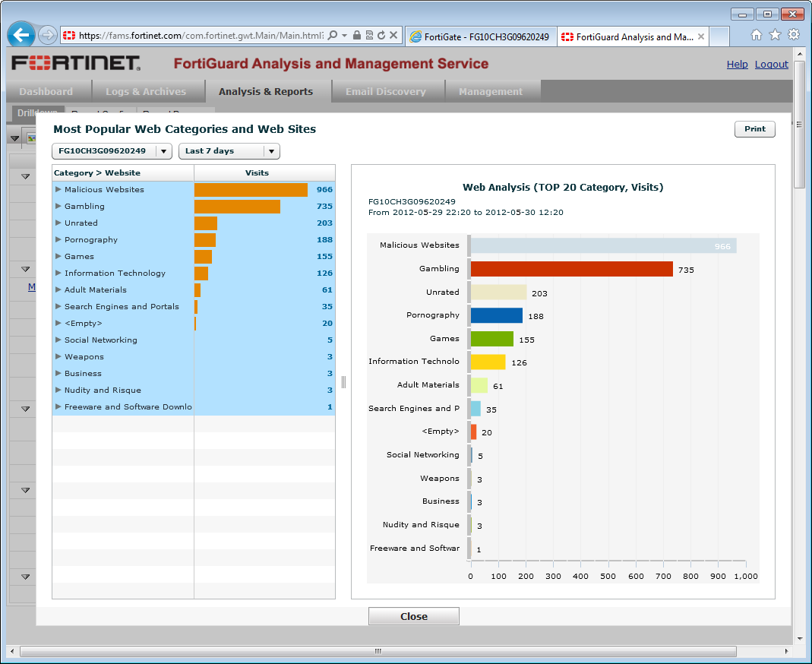Expand the <Empty> category
812x664 pixels.
(x=58, y=323)
